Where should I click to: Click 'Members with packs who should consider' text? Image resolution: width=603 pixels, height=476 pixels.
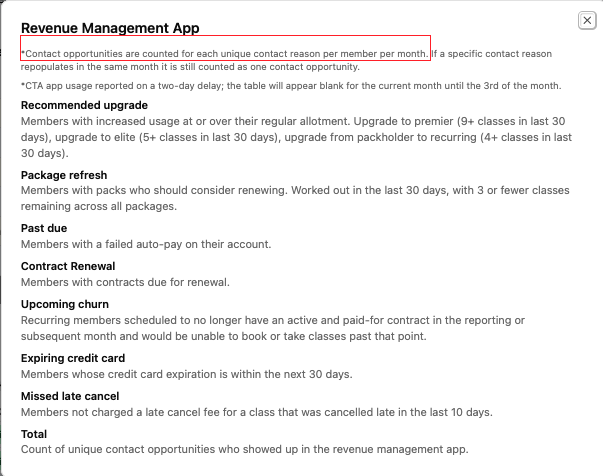pyautogui.click(x=295, y=198)
